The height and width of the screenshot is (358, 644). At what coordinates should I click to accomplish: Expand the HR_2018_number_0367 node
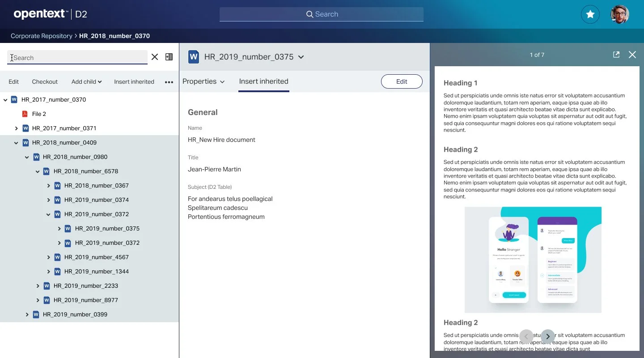click(48, 186)
